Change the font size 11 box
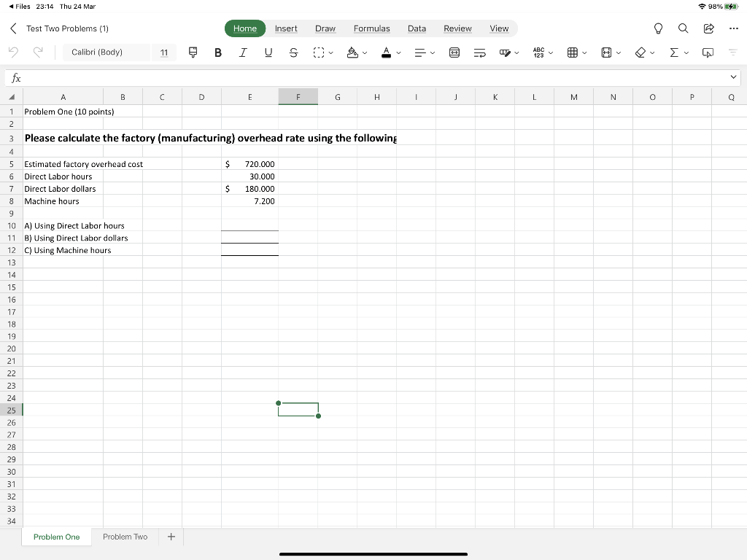This screenshot has width=747, height=560. (164, 52)
